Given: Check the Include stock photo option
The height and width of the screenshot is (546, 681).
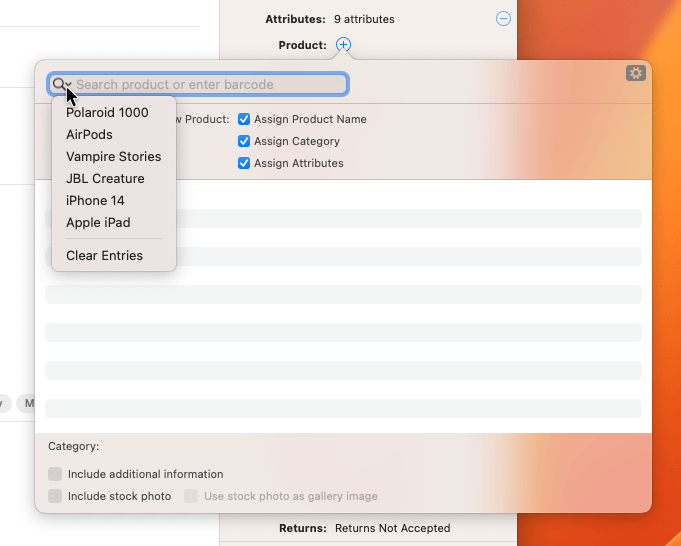Looking at the screenshot, I should click(55, 496).
